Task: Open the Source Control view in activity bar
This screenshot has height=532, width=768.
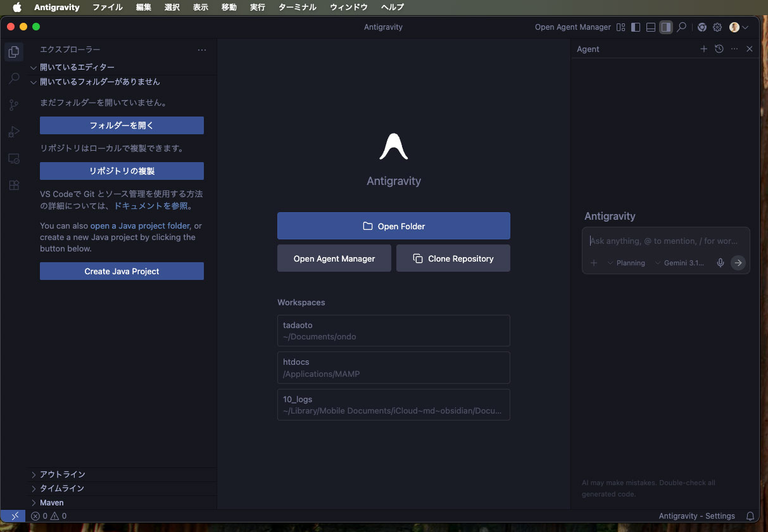Action: tap(14, 105)
